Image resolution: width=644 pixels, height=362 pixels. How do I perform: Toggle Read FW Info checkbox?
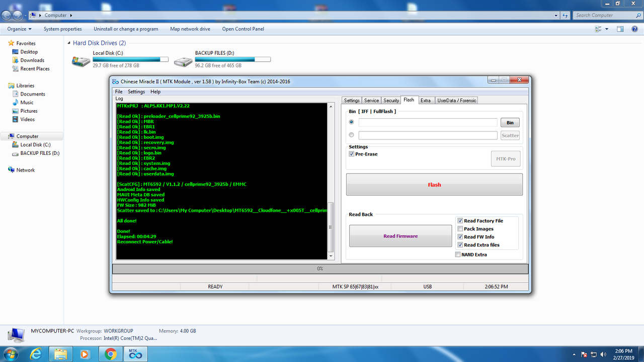(460, 237)
